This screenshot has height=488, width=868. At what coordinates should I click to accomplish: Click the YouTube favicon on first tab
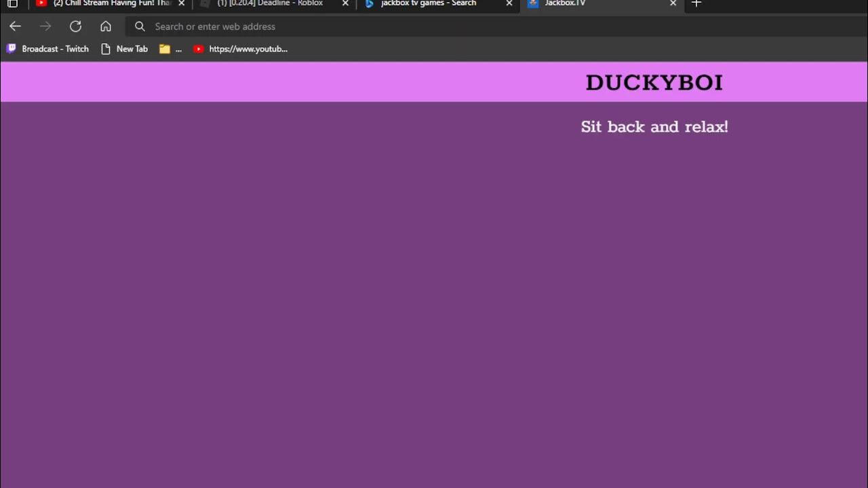tap(41, 3)
